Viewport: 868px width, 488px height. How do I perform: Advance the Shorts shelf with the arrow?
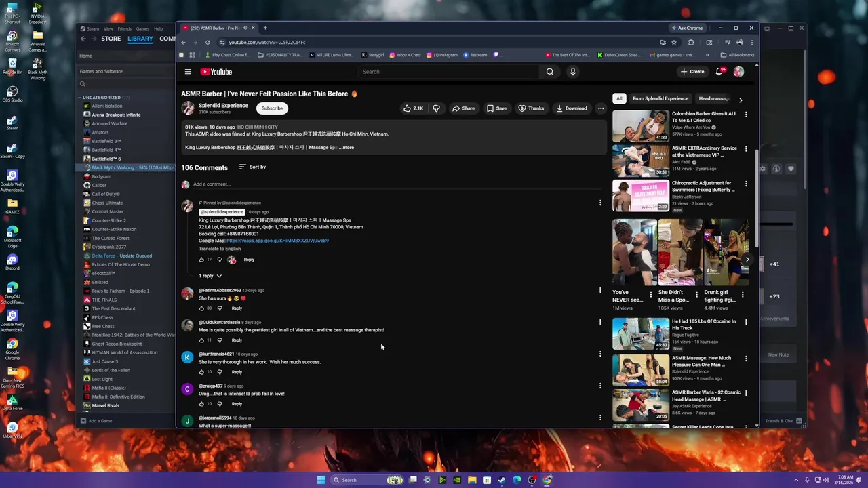click(x=747, y=259)
